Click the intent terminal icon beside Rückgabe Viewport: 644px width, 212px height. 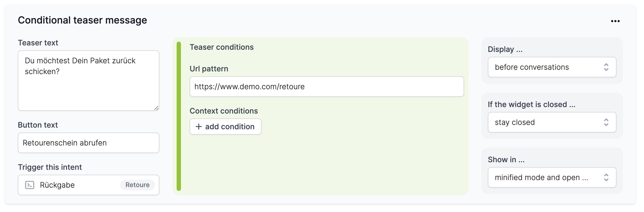[30, 185]
